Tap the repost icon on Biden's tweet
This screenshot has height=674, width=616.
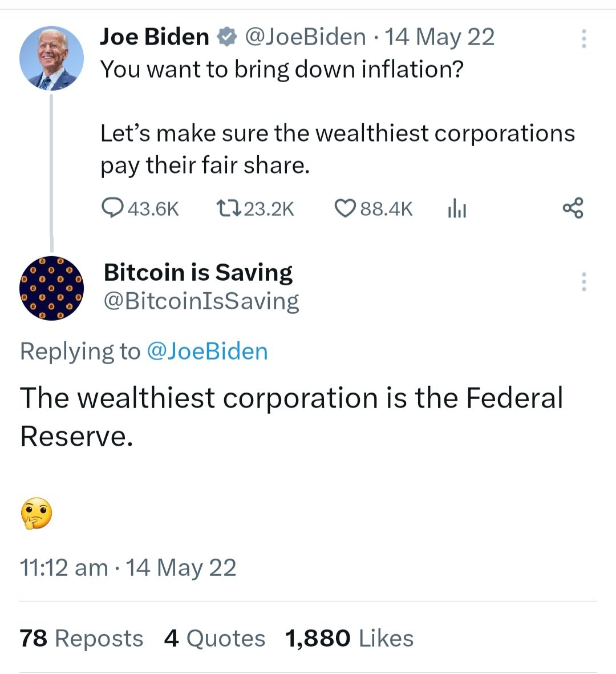229,208
